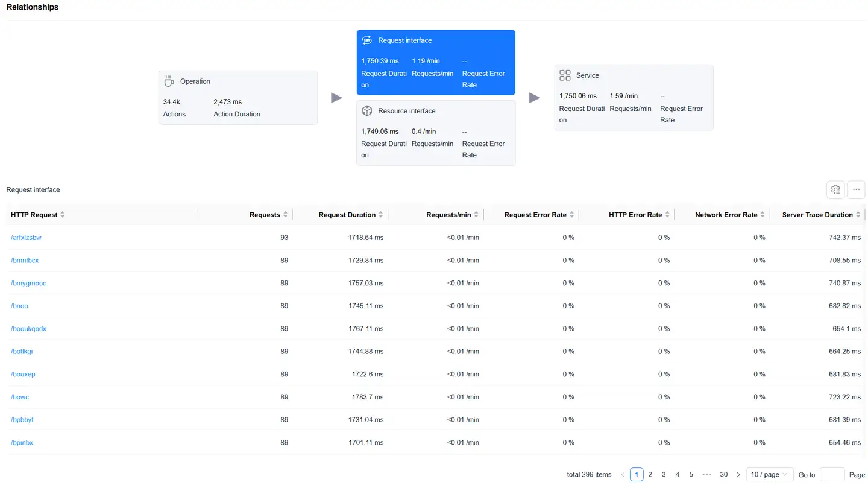Click the Go to page input field
Image resolution: width=868 pixels, height=488 pixels.
pyautogui.click(x=832, y=475)
